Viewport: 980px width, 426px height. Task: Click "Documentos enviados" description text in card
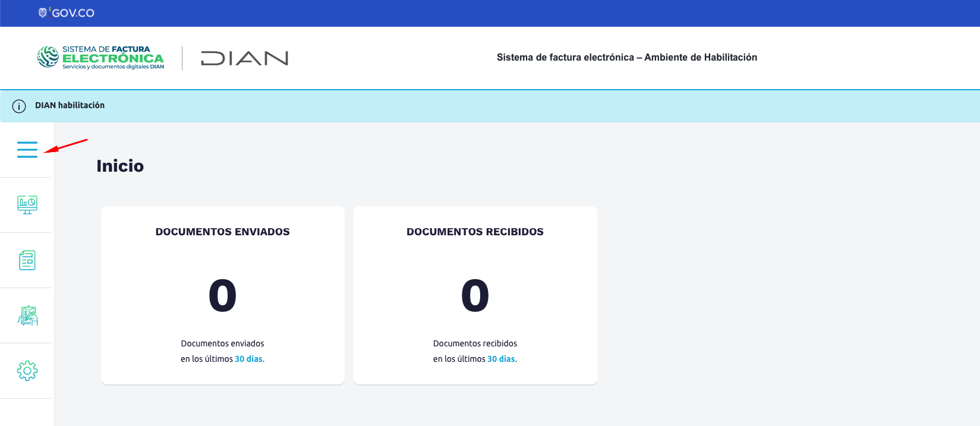pyautogui.click(x=222, y=343)
